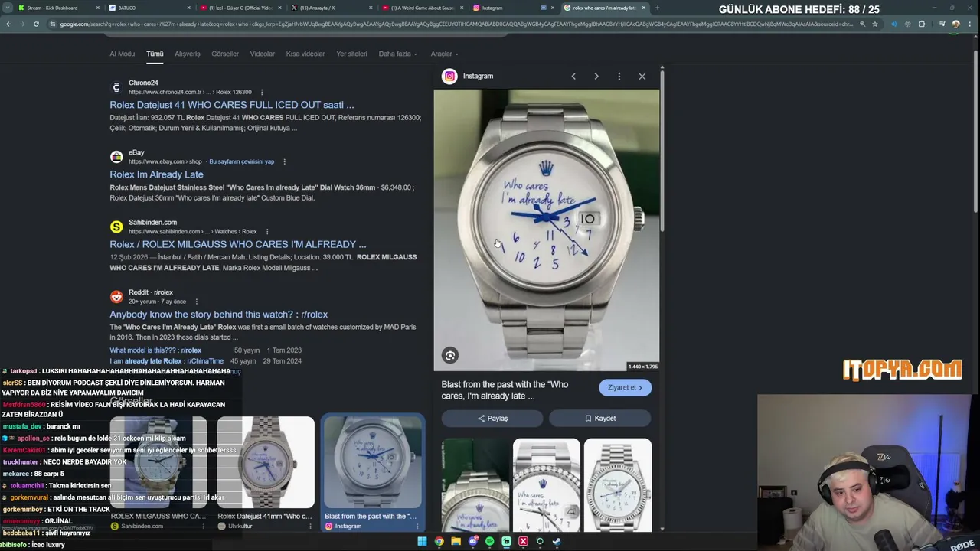Open the right related watch image thumbnail
Viewport: 980px width, 551px height.
(618, 485)
